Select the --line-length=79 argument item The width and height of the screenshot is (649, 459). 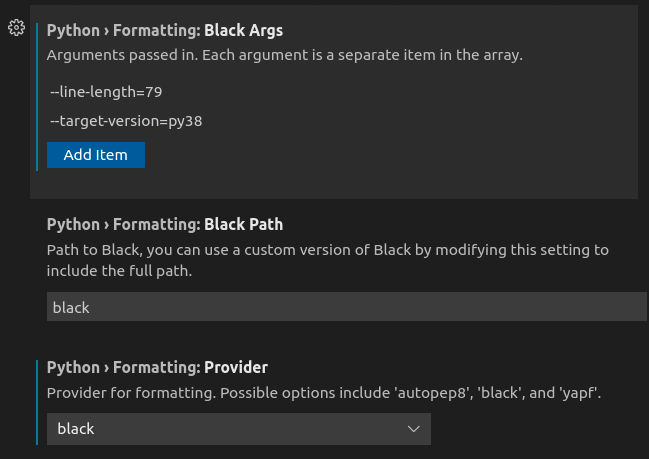[x=106, y=92]
